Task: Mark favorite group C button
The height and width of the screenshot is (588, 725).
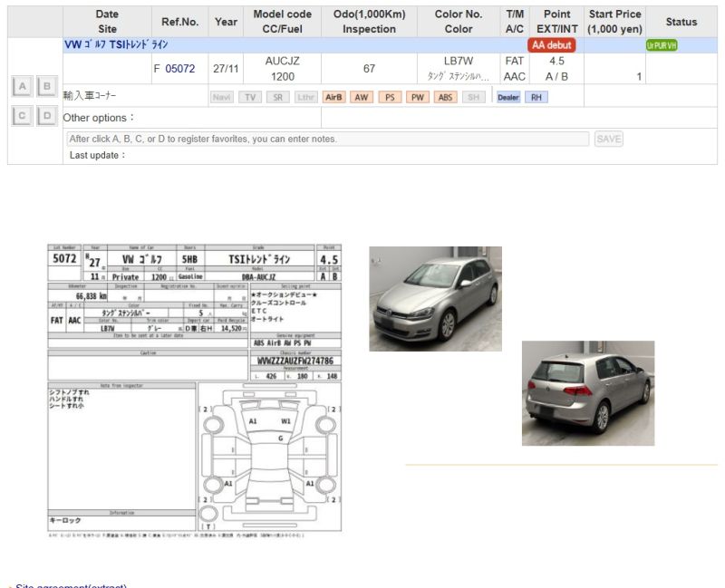Action: [x=22, y=116]
